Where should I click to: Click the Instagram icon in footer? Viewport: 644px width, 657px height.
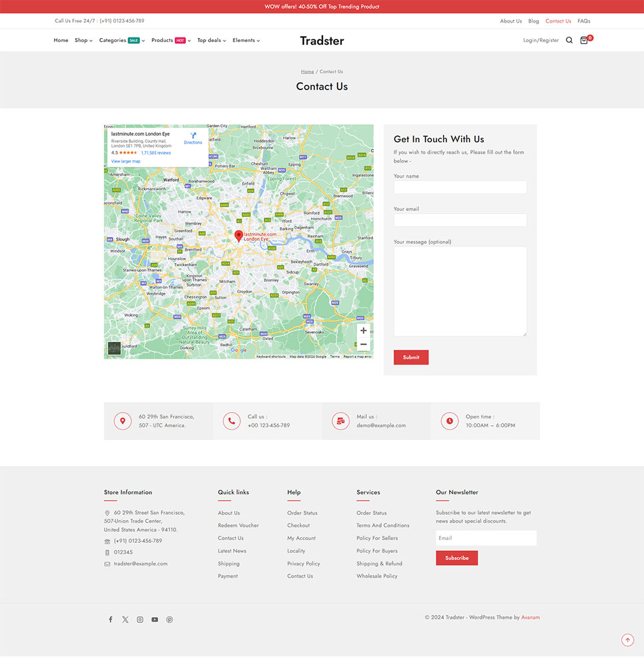140,620
